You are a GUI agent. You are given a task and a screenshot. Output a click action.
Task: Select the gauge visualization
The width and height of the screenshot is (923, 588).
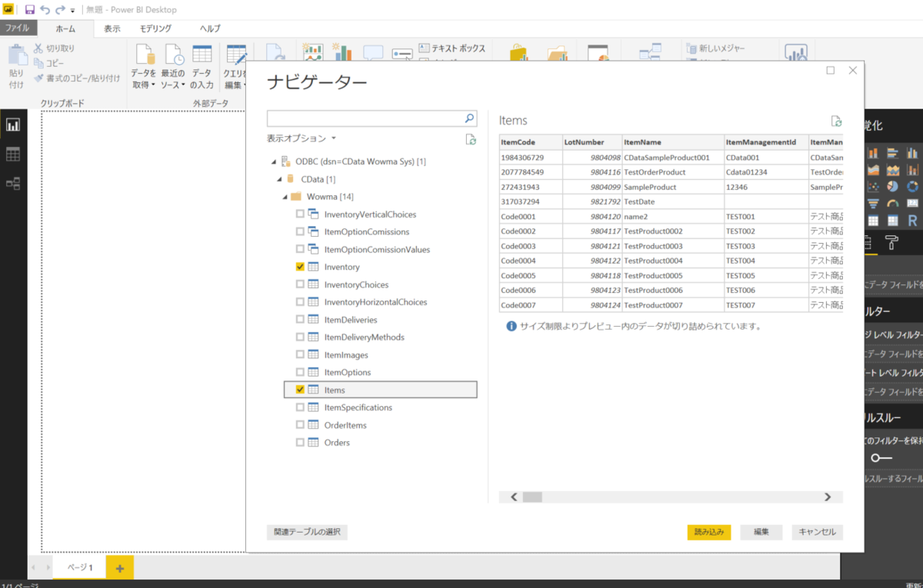(892, 204)
